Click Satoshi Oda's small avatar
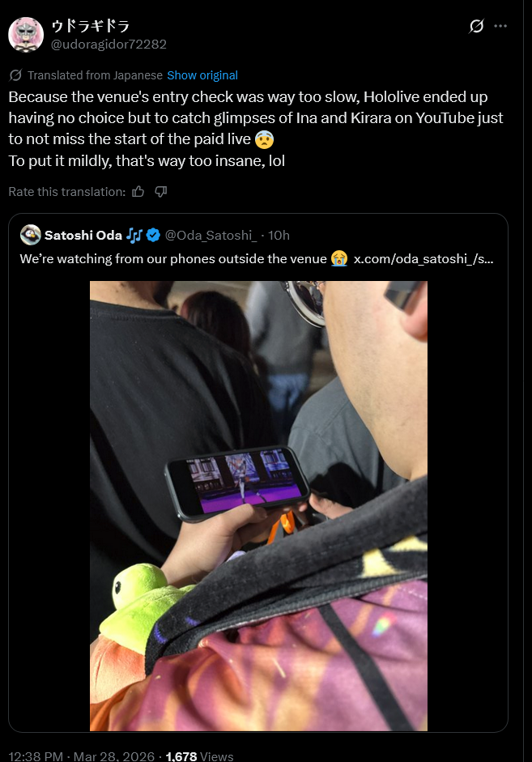Image resolution: width=532 pixels, height=762 pixels. coord(30,235)
